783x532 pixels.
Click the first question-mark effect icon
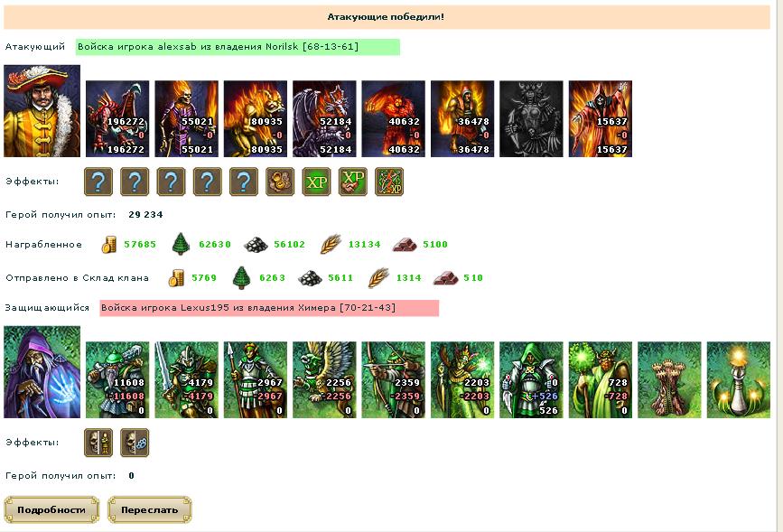98,182
